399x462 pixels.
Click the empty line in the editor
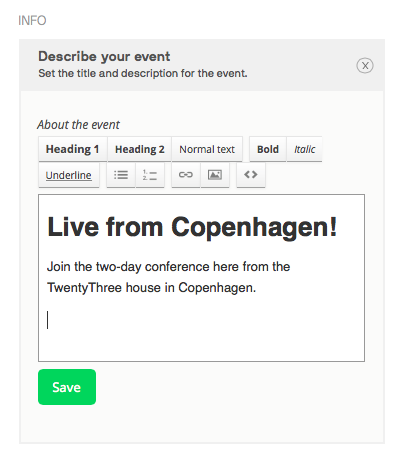pos(201,320)
